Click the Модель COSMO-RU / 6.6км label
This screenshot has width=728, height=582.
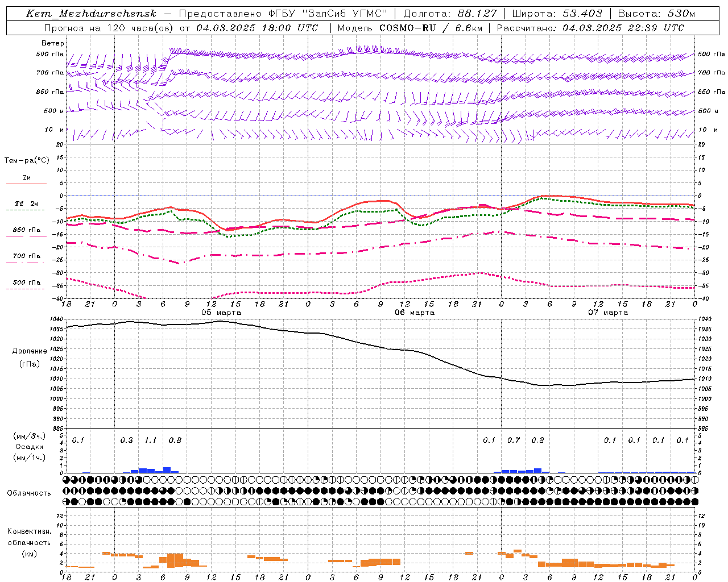(409, 28)
